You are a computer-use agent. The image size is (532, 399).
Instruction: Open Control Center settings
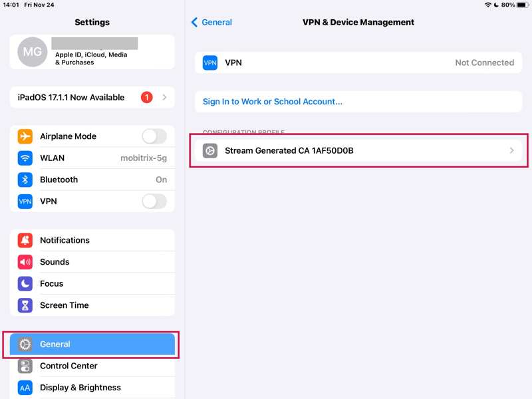tap(92, 366)
